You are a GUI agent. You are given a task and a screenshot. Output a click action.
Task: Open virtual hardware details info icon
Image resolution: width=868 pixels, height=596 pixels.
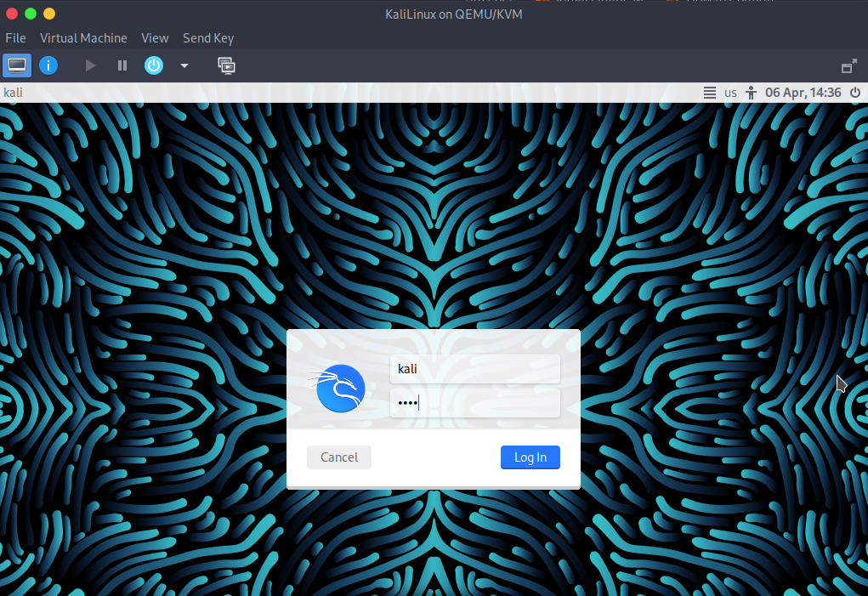point(48,65)
